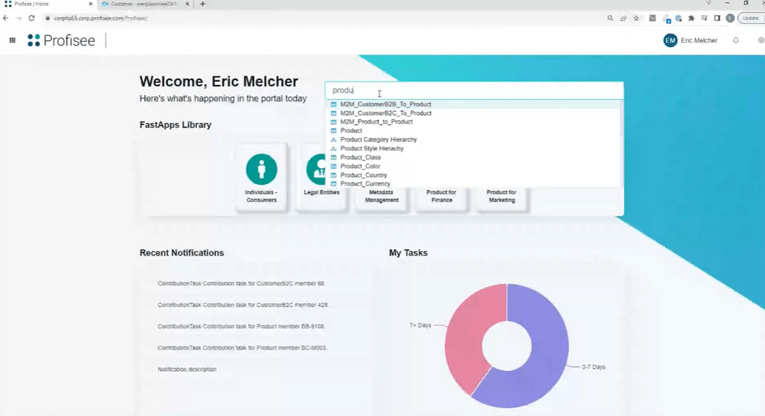Open the browser profile avatar icon

[x=730, y=18]
